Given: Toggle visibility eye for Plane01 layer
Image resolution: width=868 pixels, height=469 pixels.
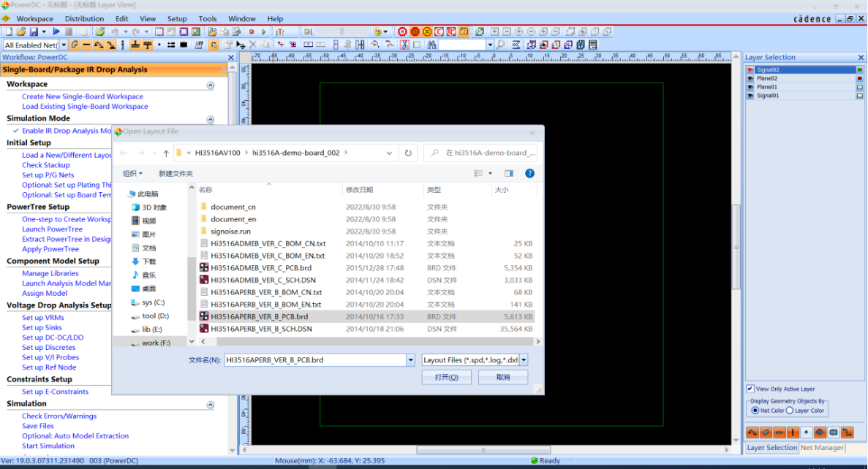Looking at the screenshot, I should pos(750,87).
